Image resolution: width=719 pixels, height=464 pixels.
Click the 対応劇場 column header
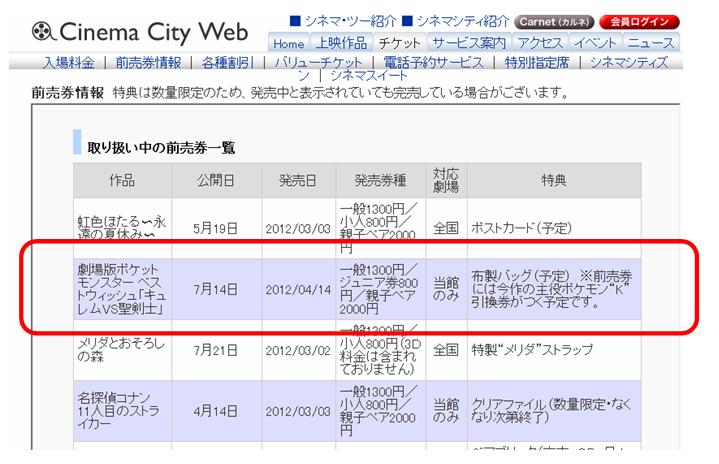(x=446, y=180)
